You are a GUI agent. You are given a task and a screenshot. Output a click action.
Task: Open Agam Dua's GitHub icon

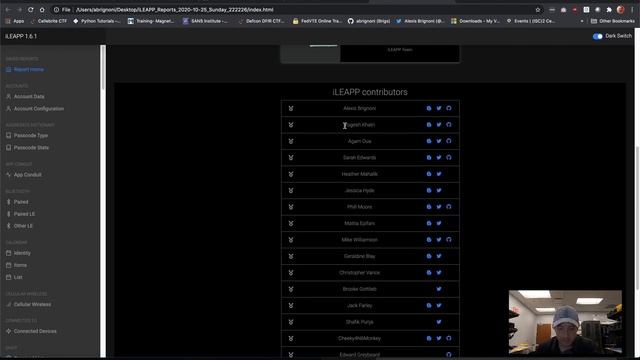(x=449, y=141)
